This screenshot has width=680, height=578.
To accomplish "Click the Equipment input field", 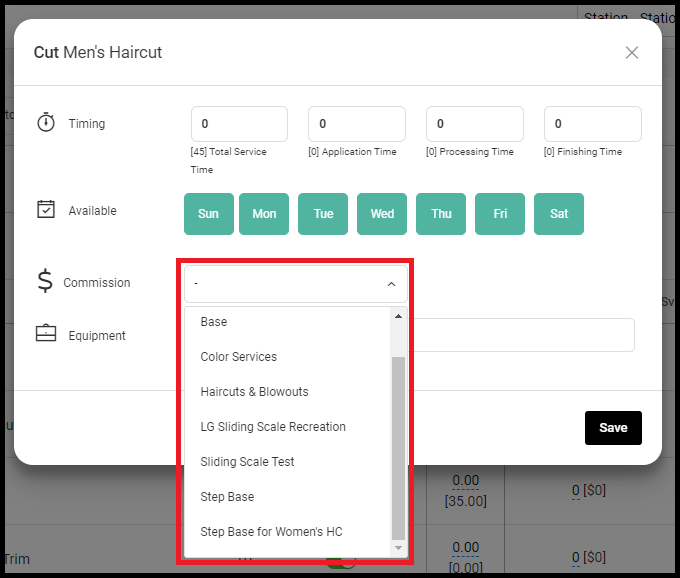I will [x=524, y=335].
